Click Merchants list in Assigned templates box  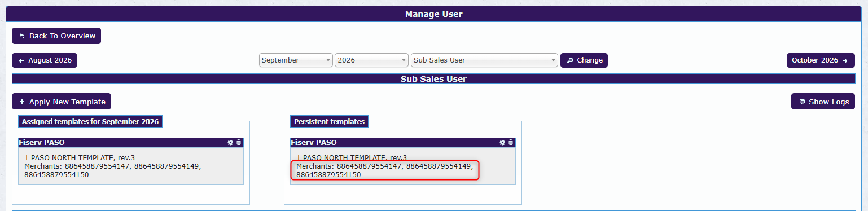click(113, 170)
